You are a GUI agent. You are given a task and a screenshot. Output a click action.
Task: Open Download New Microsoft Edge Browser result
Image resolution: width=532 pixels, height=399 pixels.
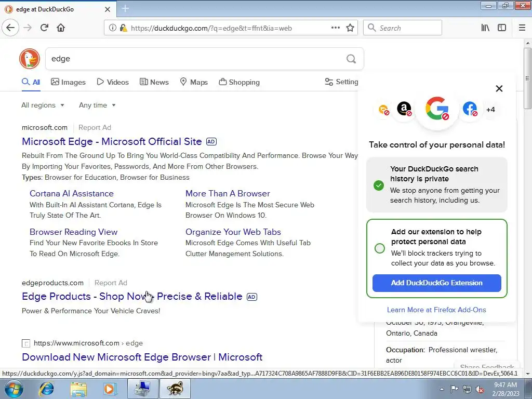coord(142,357)
